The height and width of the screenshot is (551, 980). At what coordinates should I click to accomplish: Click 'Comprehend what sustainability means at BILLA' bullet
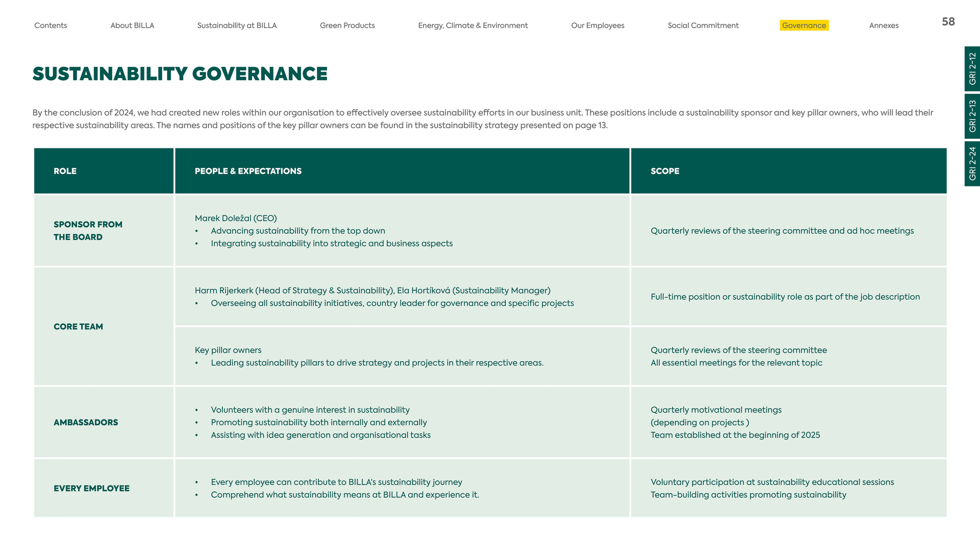pyautogui.click(x=345, y=495)
